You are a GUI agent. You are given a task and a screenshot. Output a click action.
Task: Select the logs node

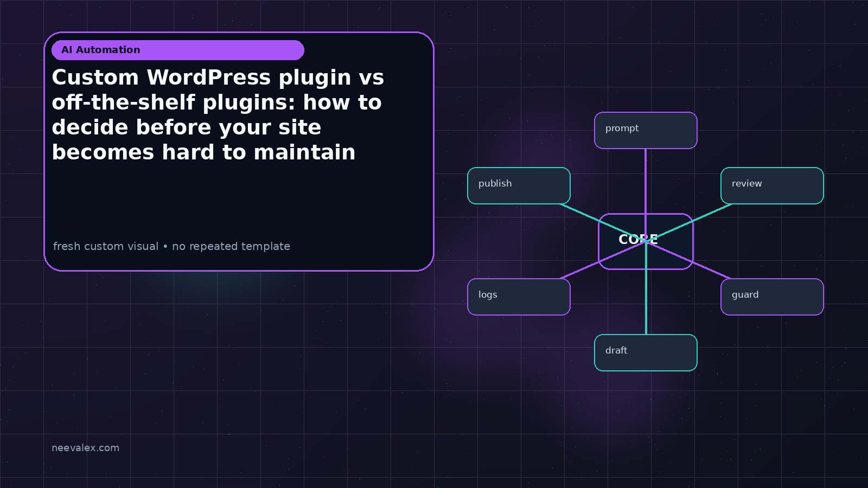point(519,297)
